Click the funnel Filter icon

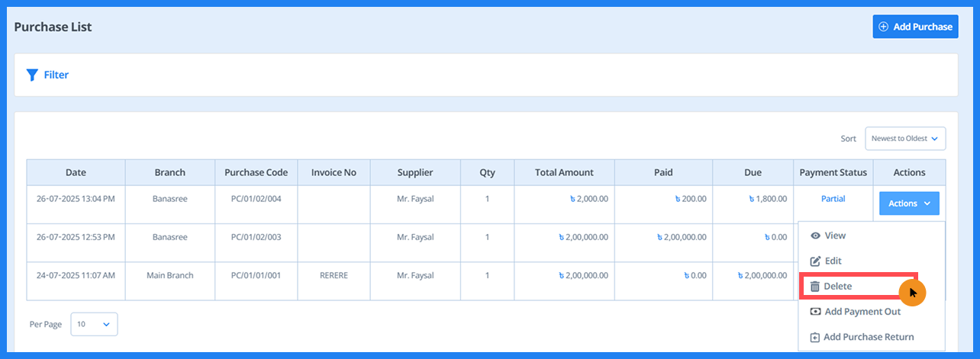pyautogui.click(x=32, y=75)
